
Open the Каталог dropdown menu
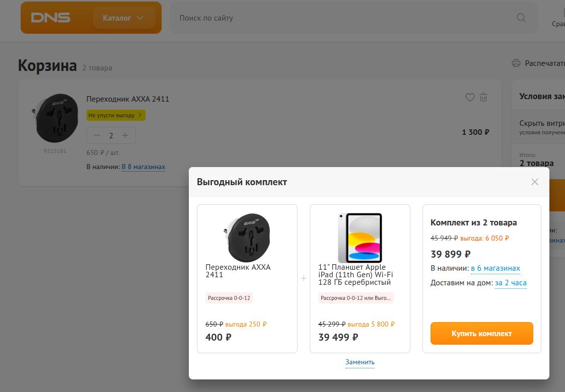(124, 18)
